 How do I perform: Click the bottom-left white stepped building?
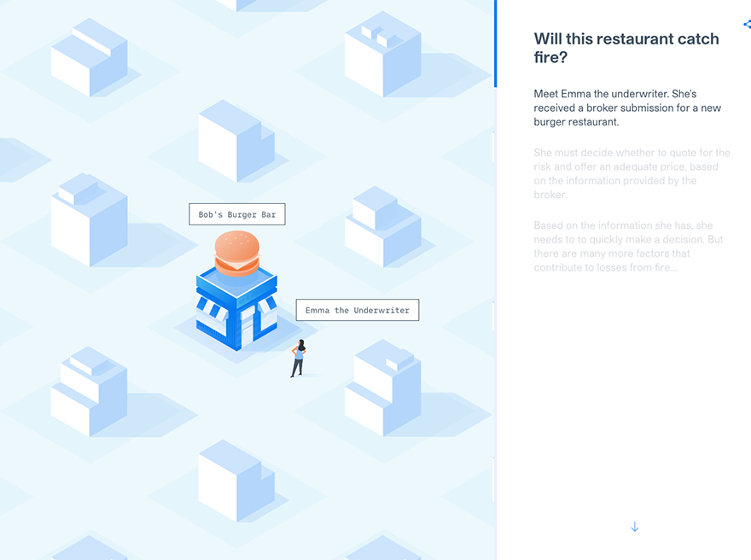90,392
